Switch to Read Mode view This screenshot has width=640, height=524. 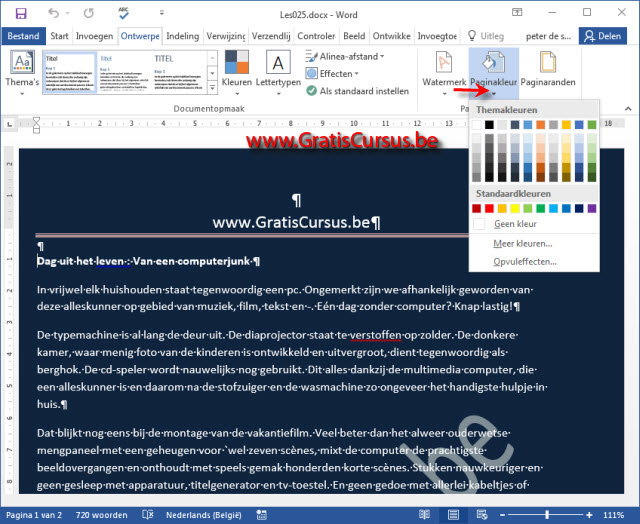coord(424,515)
